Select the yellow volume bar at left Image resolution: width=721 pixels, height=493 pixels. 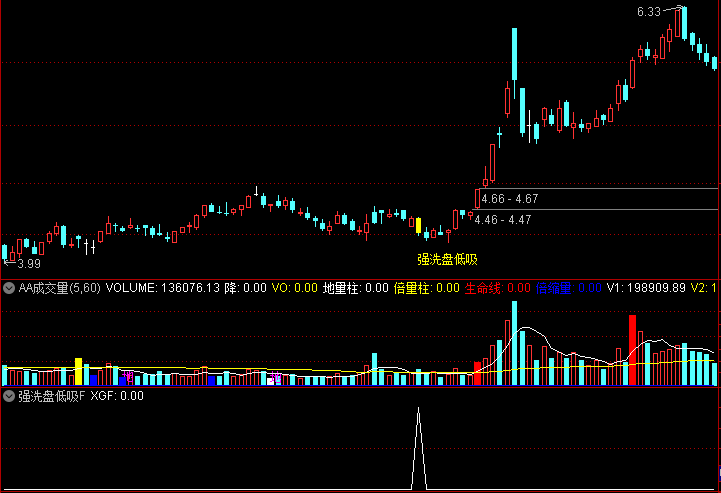(x=78, y=372)
